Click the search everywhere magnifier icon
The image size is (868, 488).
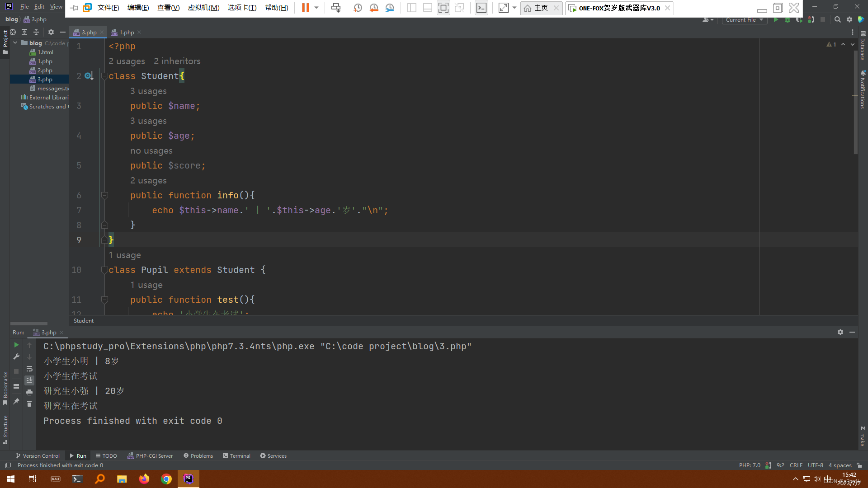837,20
